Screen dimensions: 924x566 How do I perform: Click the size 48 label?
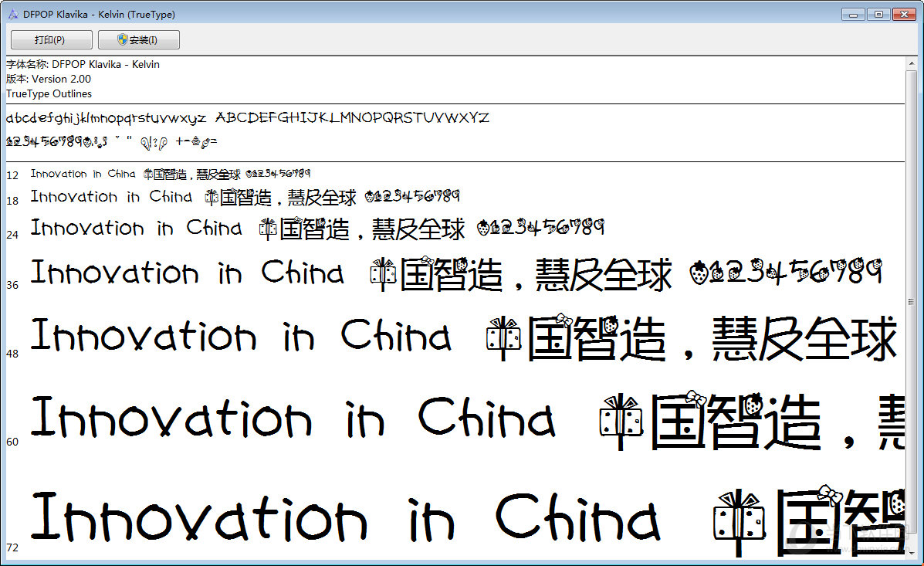(x=12, y=354)
